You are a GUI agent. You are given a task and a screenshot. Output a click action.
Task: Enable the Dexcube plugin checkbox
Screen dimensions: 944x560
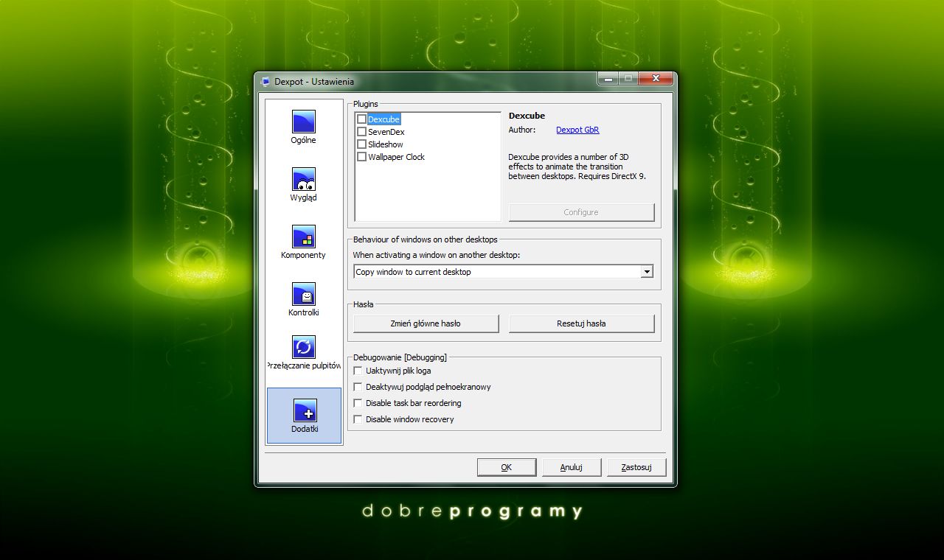361,119
